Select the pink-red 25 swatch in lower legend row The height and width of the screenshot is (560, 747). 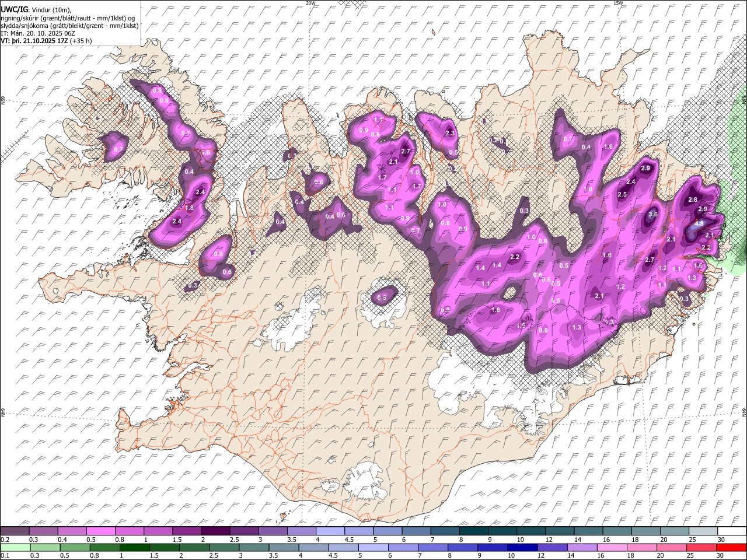[x=701, y=547]
